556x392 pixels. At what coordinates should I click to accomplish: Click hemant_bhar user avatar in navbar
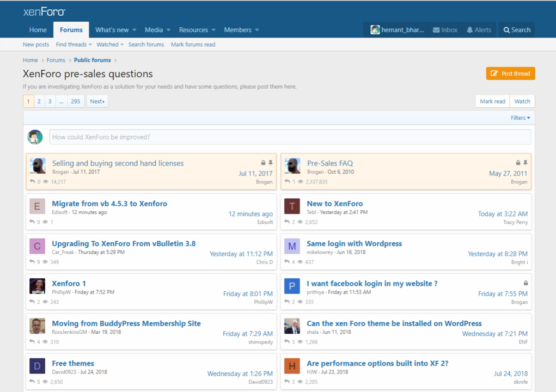point(375,30)
